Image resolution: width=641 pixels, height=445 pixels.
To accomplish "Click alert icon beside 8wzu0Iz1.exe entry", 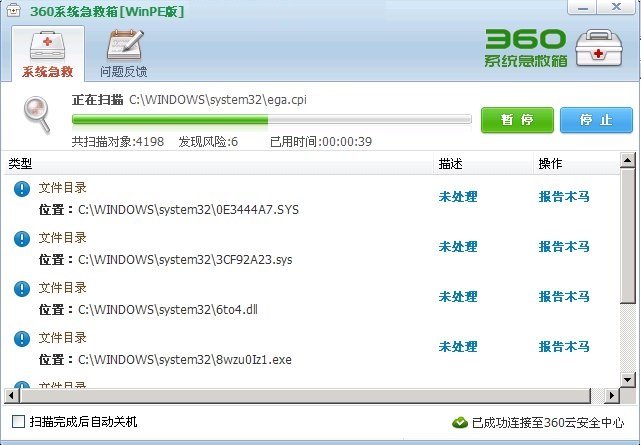I will pyautogui.click(x=22, y=339).
